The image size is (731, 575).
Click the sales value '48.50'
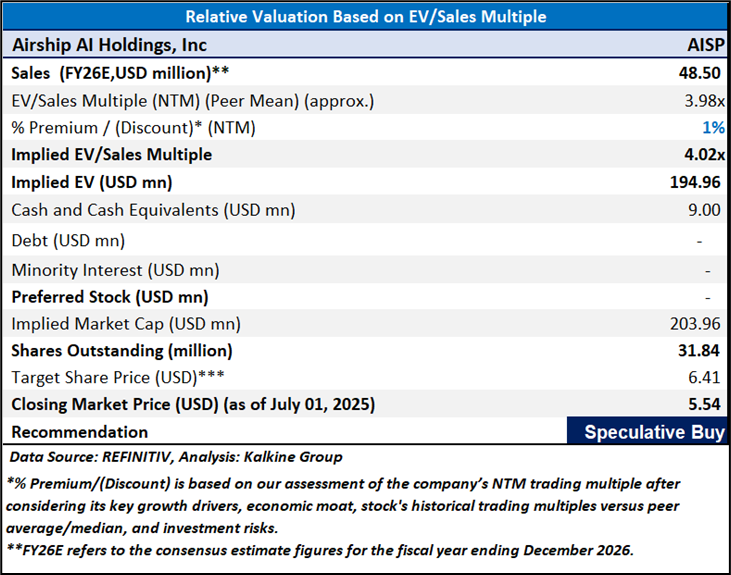[700, 73]
